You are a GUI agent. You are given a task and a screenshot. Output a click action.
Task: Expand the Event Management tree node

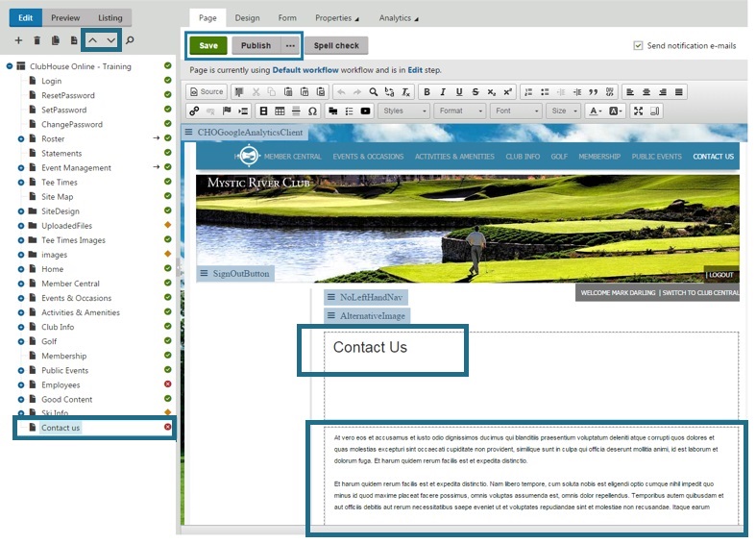[21, 168]
